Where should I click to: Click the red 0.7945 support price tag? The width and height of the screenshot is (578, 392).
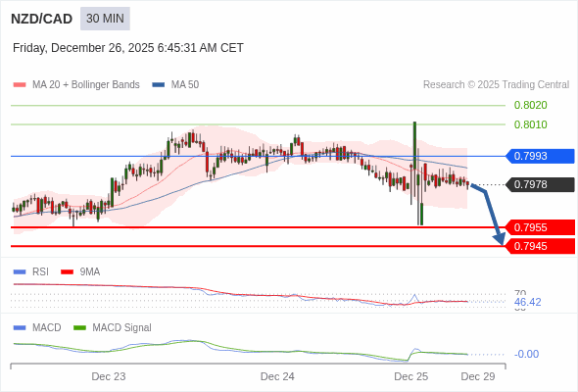[x=540, y=246]
